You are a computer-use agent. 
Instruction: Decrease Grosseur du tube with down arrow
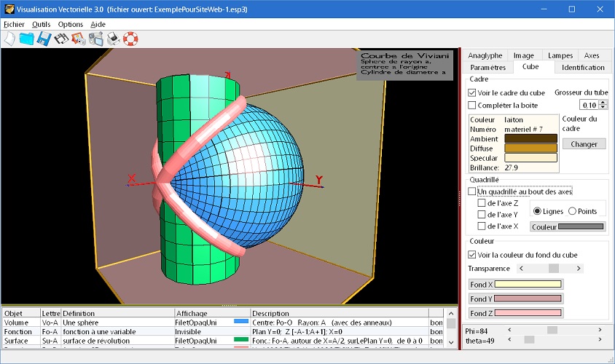(603, 107)
